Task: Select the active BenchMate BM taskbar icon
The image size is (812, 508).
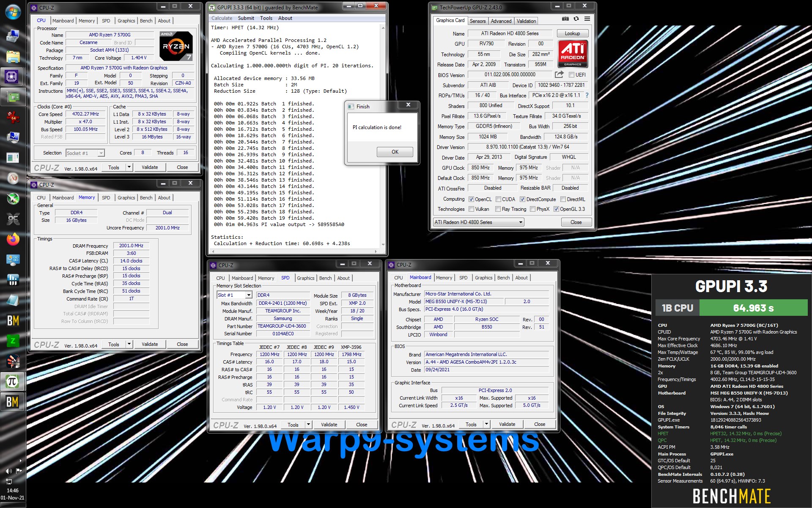Action: (13, 402)
